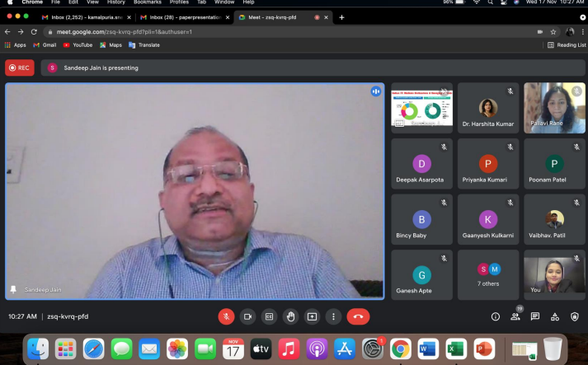Open the Reading List

tap(567, 45)
